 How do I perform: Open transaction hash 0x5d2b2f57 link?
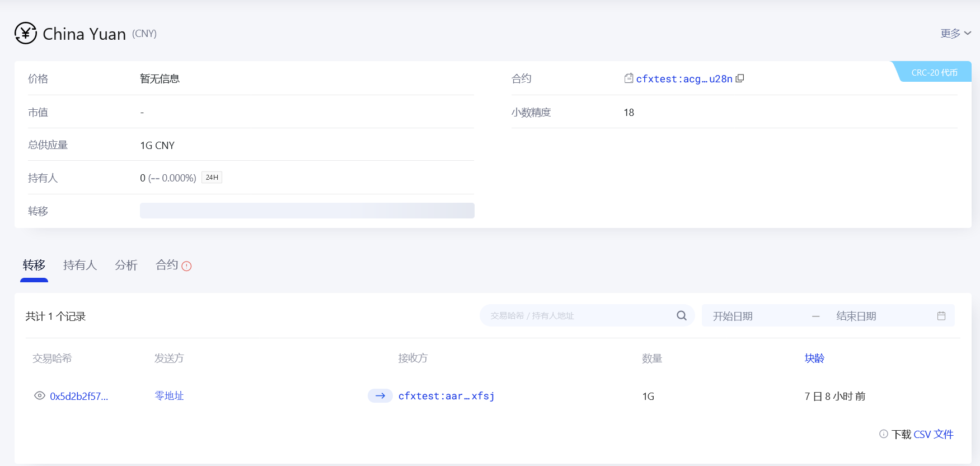pyautogui.click(x=79, y=397)
